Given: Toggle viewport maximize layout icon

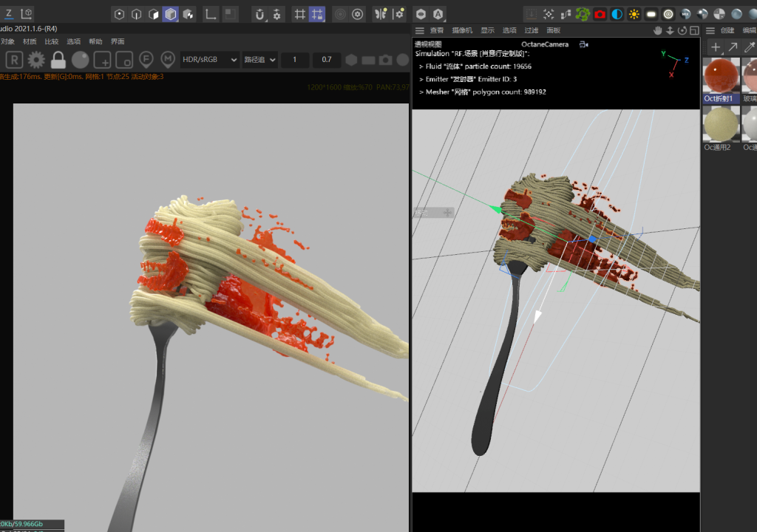Looking at the screenshot, I should click(694, 30).
